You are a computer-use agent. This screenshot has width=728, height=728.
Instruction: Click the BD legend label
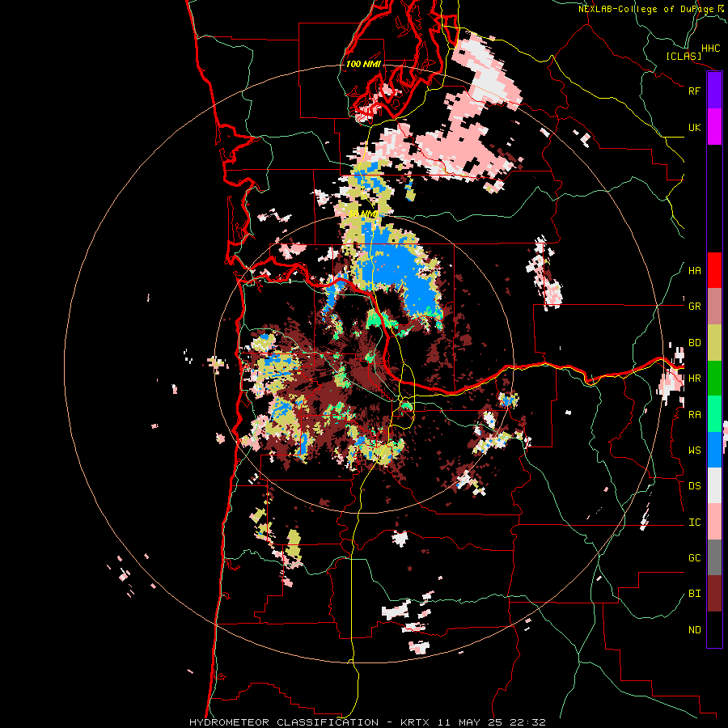point(694,343)
